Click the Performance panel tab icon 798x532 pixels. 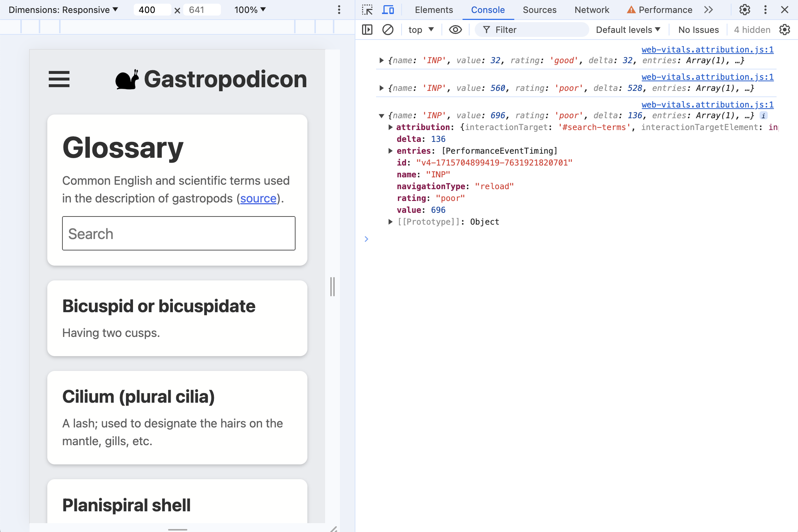(x=631, y=10)
